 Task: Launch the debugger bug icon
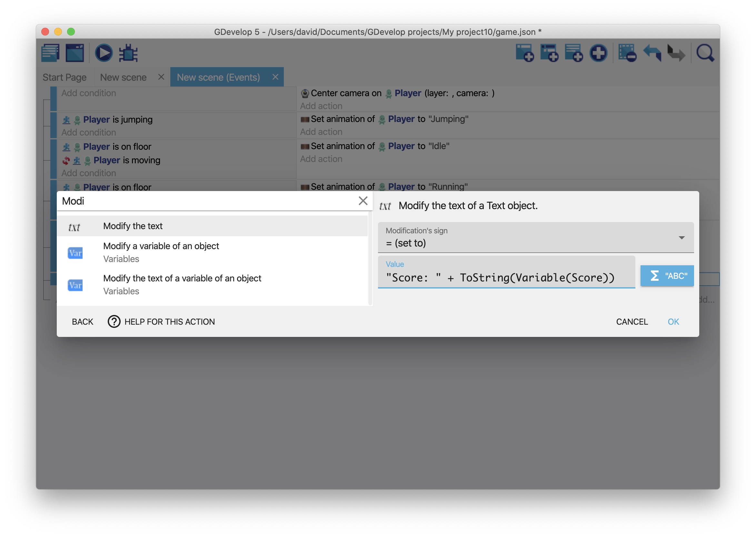[x=128, y=53]
